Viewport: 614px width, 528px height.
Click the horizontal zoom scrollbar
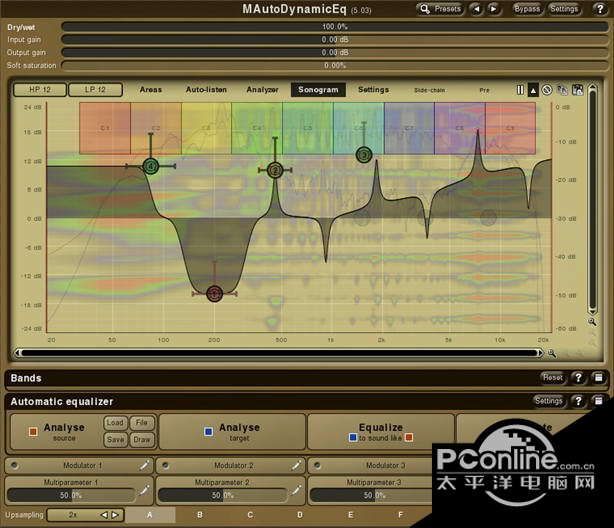coord(279,353)
